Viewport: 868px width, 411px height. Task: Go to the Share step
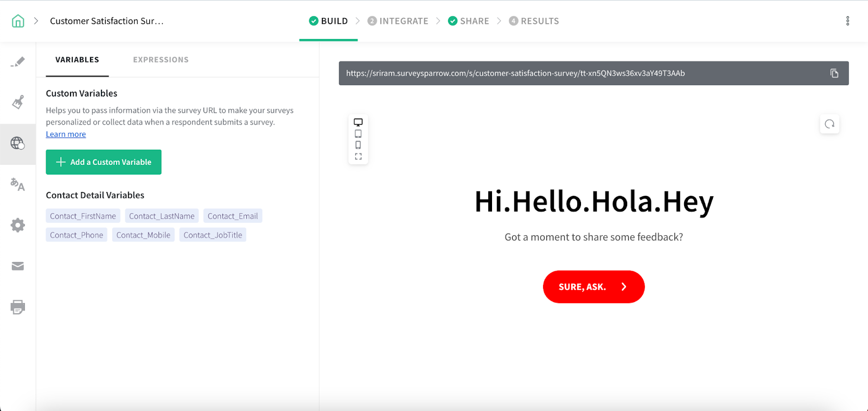[x=468, y=21]
